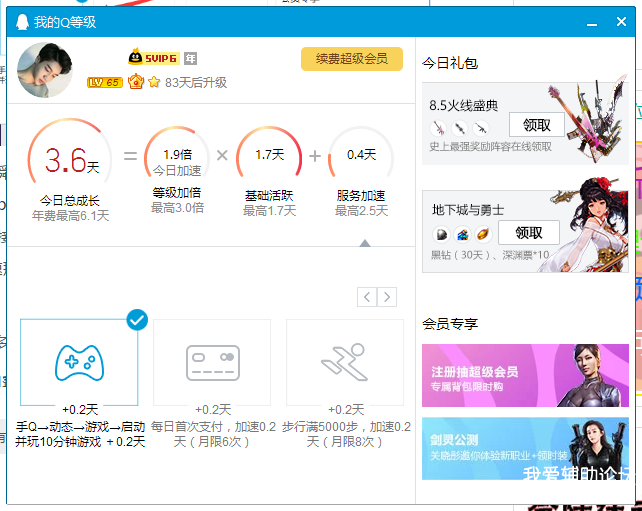Screen dimensions: 642x511
Task: Click the 83天后升级 text
Action: coord(196,82)
